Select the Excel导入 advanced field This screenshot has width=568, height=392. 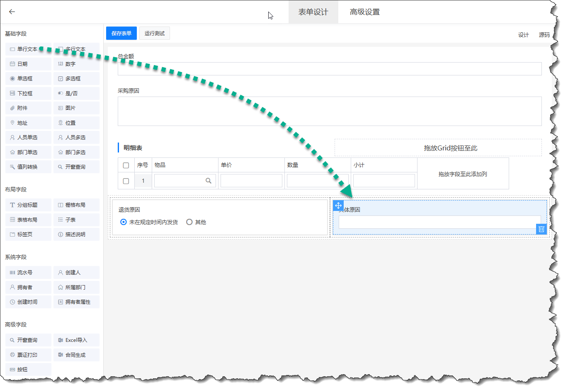(76, 340)
